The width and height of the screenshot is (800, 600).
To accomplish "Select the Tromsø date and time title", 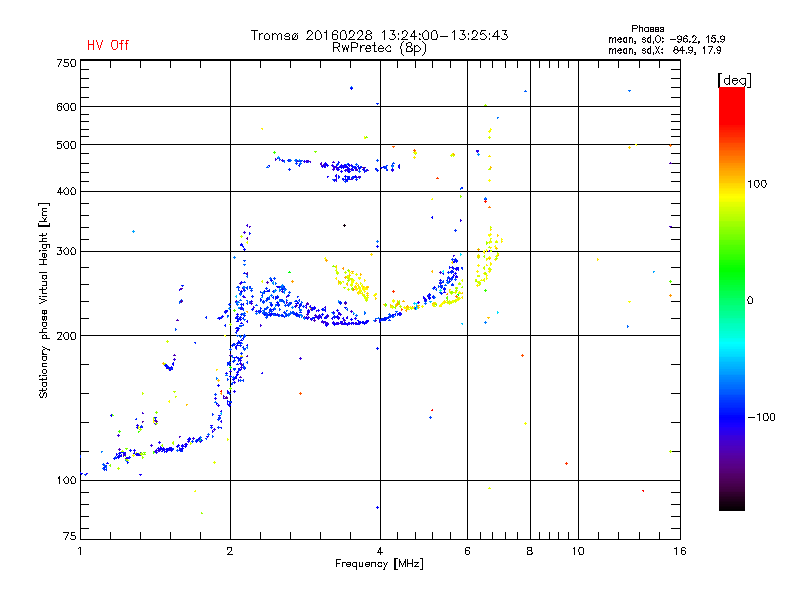I will (x=379, y=35).
